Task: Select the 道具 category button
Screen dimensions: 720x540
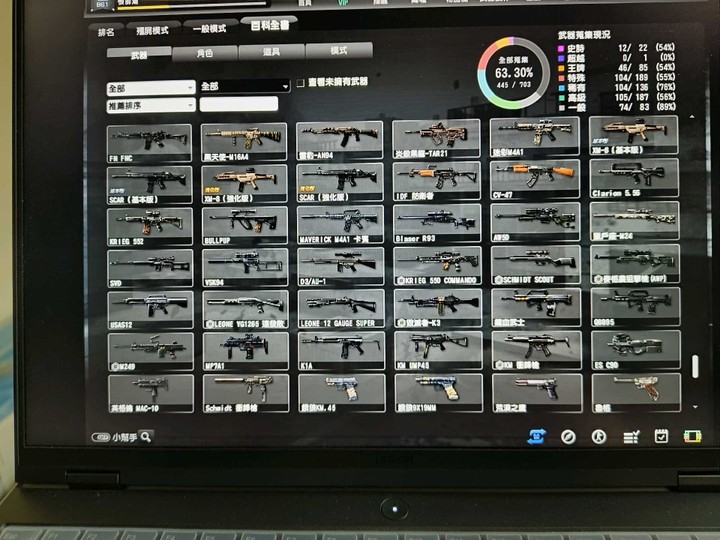Action: pos(271,52)
